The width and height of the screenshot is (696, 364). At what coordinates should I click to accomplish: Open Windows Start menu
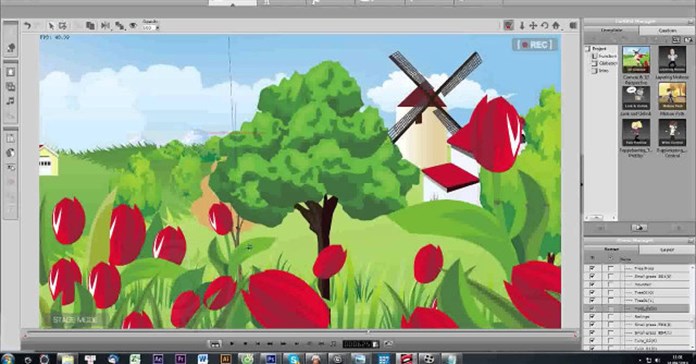8,359
